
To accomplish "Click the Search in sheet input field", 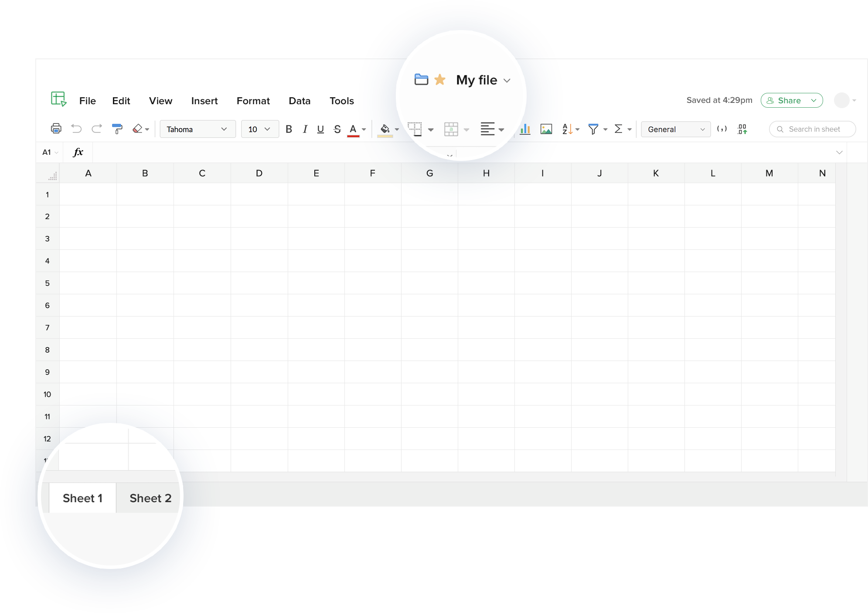I will click(x=812, y=129).
